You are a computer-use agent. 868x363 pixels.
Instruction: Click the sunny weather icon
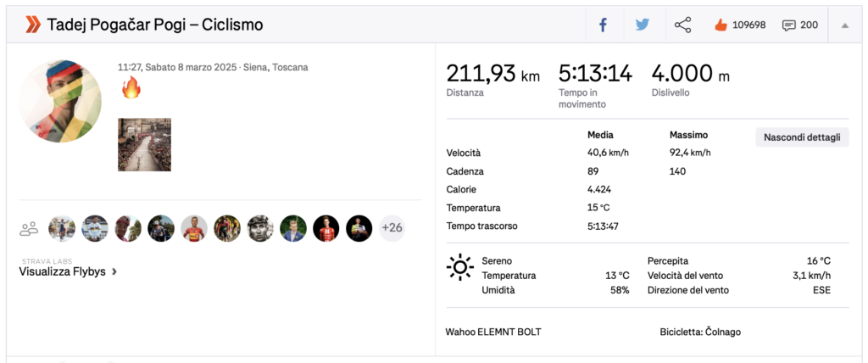pos(459,268)
